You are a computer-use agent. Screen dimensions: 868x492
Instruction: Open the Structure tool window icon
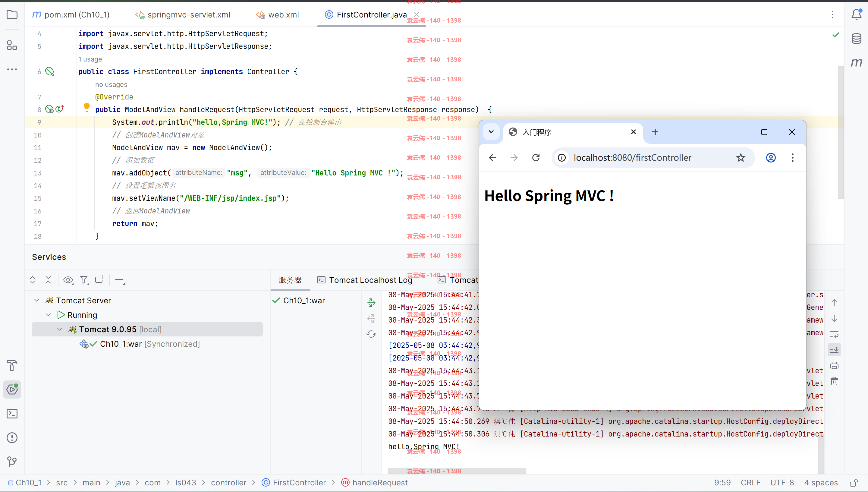click(x=12, y=45)
